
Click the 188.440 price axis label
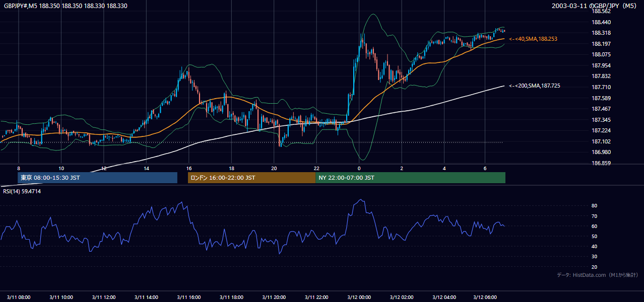[601, 22]
